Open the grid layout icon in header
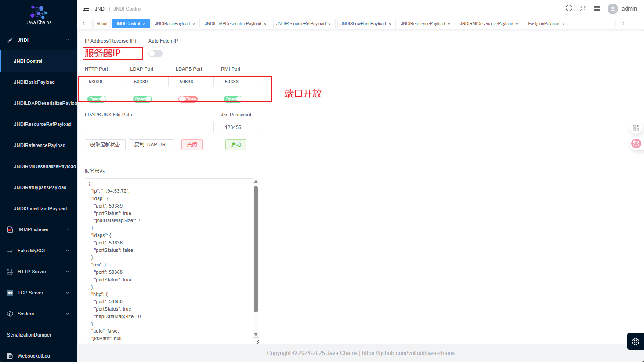644x362 pixels. pos(597,8)
